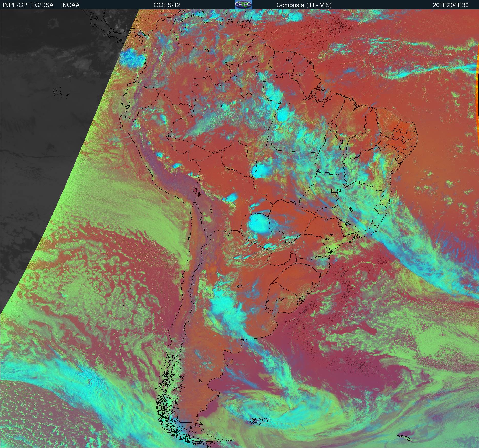479x448 pixels.
Task: Select the GOES-12 satellite label
Action: 166,5
